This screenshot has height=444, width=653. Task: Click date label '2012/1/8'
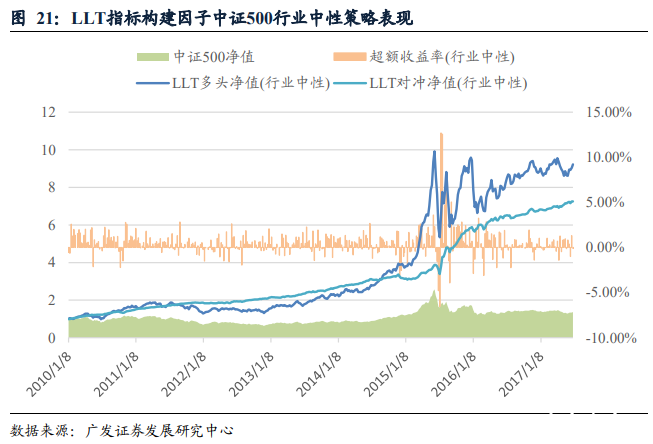click(x=184, y=376)
